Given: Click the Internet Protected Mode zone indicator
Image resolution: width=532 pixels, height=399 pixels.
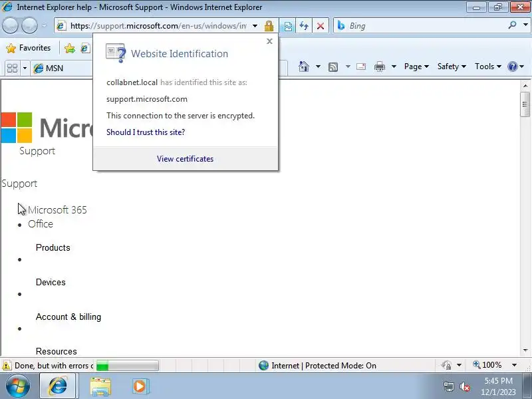Looking at the screenshot, I should click(x=317, y=366).
